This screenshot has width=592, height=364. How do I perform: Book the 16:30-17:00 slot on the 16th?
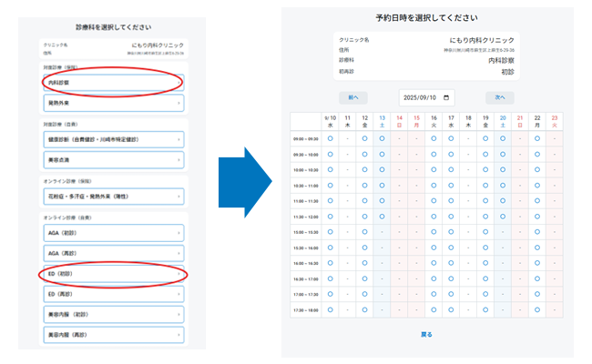(434, 278)
